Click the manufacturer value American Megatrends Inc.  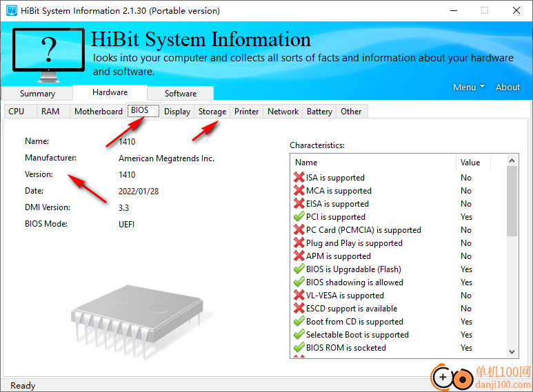[166, 158]
